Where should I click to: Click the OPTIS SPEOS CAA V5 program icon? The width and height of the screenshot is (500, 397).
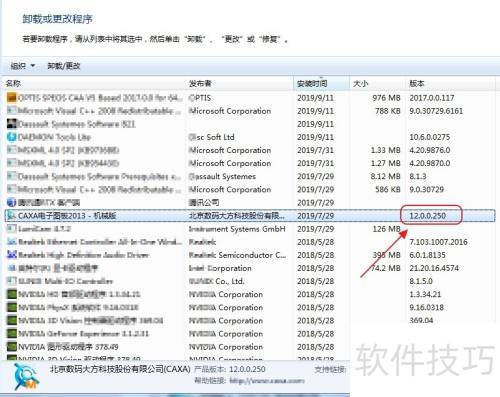click(x=12, y=98)
